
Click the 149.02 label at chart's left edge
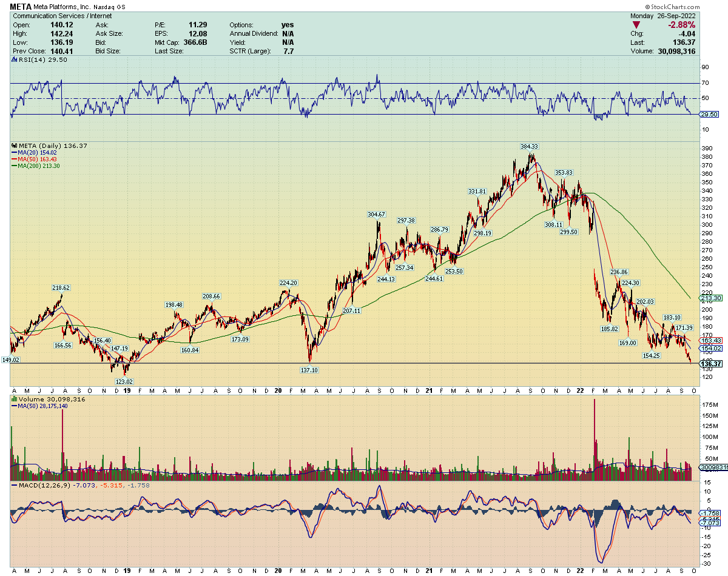(x=10, y=360)
